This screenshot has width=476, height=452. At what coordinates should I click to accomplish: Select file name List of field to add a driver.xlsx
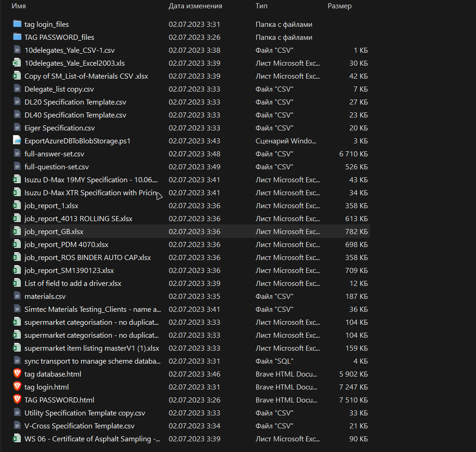tap(73, 284)
